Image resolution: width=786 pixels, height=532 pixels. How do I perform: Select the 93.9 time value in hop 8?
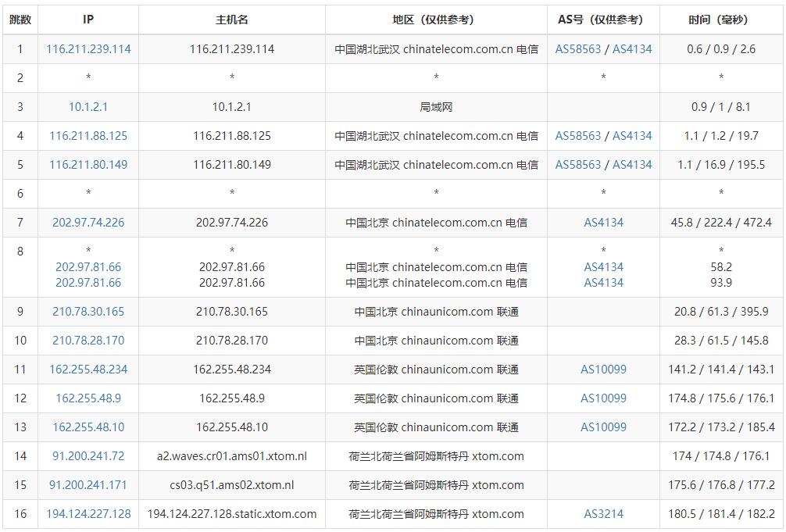pos(721,283)
